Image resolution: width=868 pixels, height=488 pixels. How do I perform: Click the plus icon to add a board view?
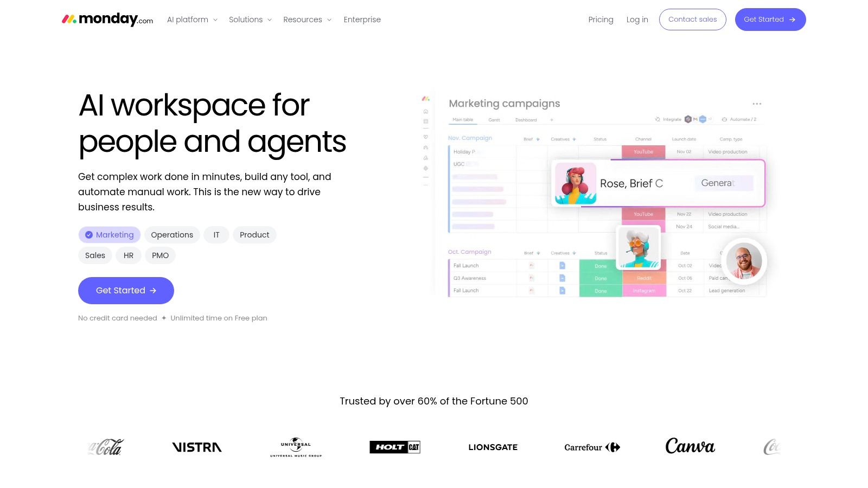click(552, 120)
